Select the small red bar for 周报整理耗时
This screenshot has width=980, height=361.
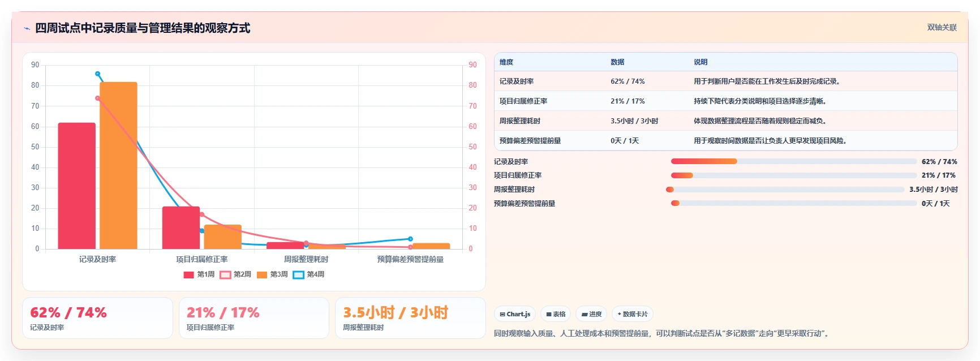(x=285, y=246)
